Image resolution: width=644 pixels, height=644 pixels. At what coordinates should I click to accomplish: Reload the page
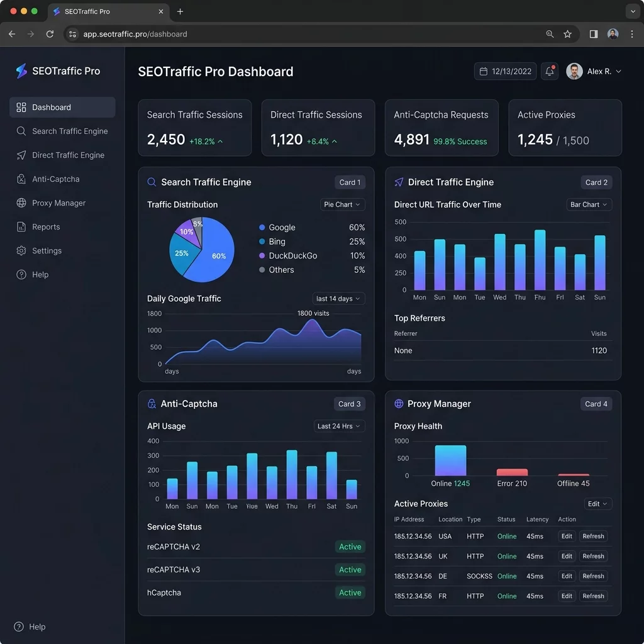click(x=50, y=34)
